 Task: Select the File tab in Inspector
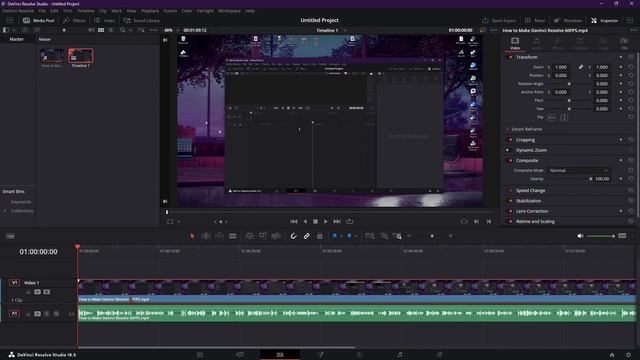pos(624,43)
